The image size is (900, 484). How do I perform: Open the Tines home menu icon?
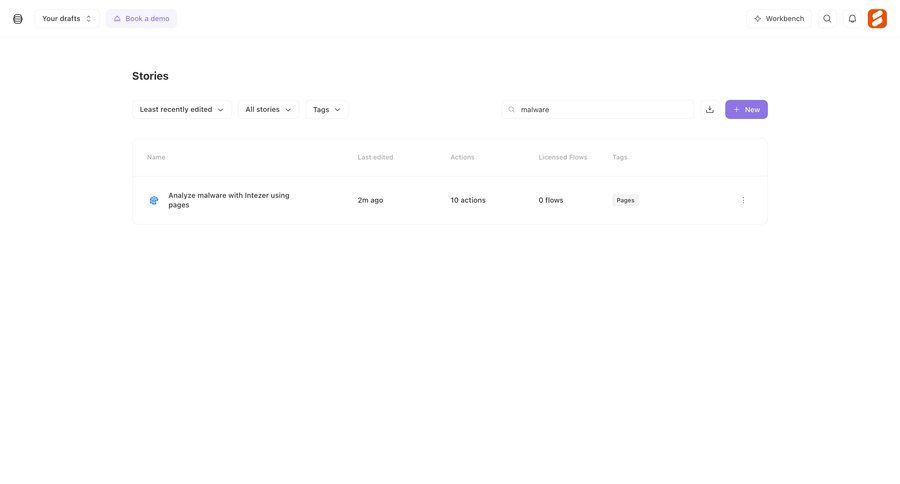[x=17, y=18]
